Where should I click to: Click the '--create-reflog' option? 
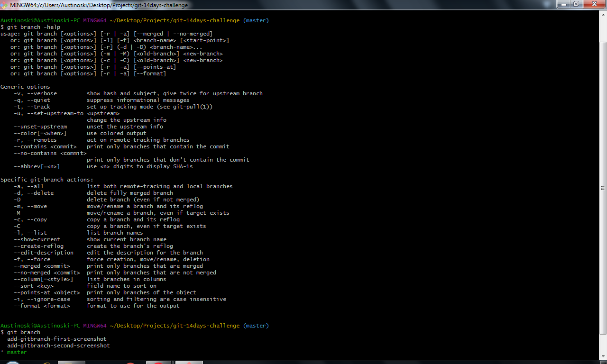pos(38,246)
